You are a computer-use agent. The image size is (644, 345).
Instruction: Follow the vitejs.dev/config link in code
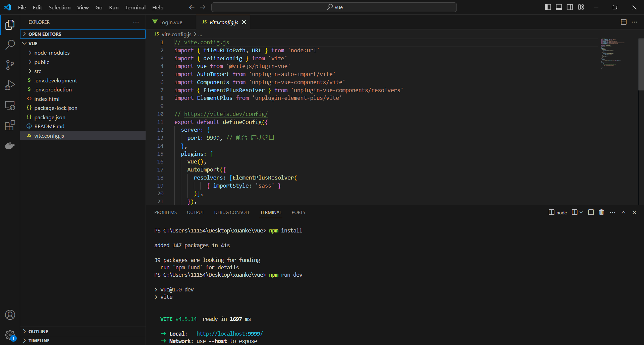point(226,114)
